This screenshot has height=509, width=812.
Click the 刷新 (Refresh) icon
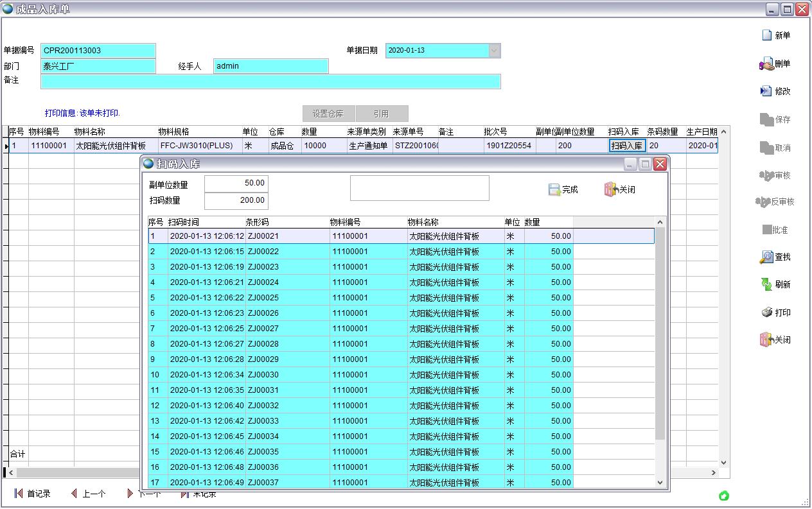click(x=766, y=284)
